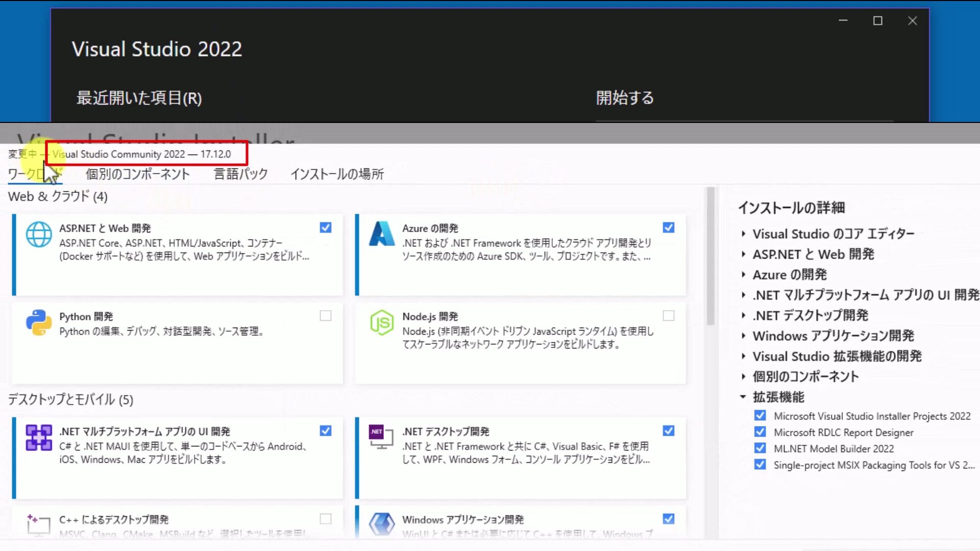Open the 個別のコンポーネント tab
This screenshot has height=551, width=980.
[138, 174]
